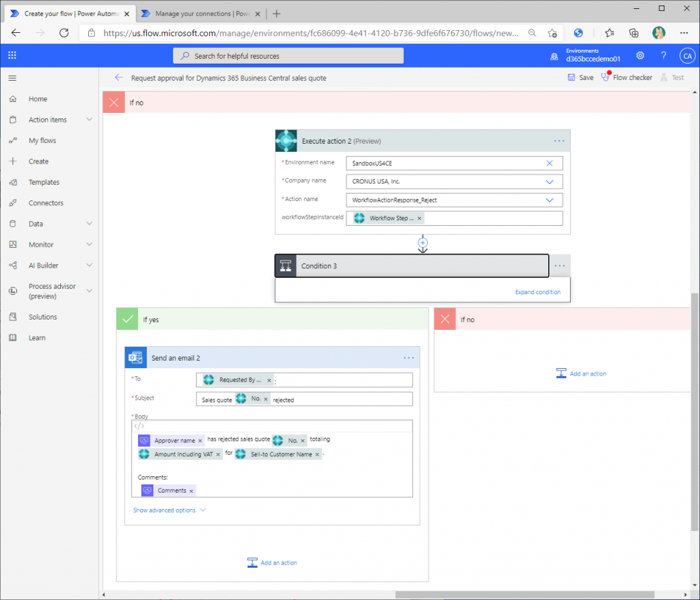Viewport: 700px width, 600px height.
Task: Remove Sell-to Customer Name token
Action: [317, 454]
